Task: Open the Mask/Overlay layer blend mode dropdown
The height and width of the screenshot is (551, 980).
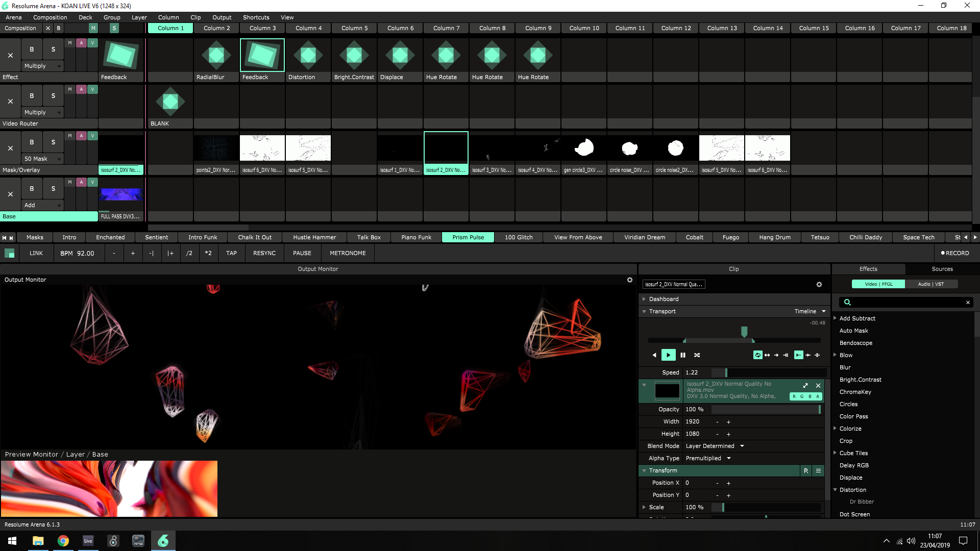Action: [x=43, y=159]
